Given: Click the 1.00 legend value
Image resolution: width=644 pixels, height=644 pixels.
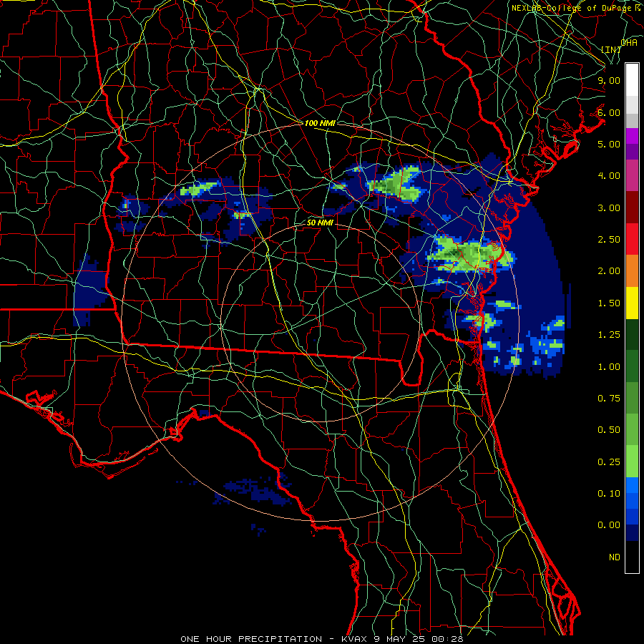Looking at the screenshot, I should click(x=609, y=367).
